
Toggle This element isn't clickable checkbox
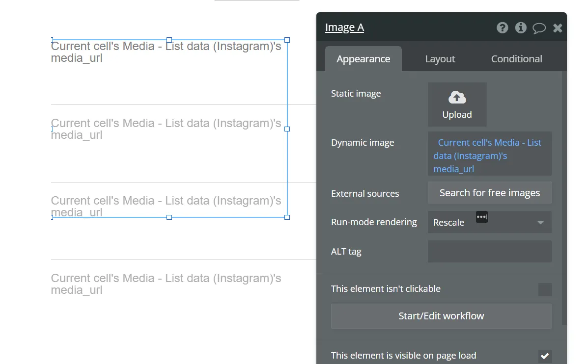[545, 289]
